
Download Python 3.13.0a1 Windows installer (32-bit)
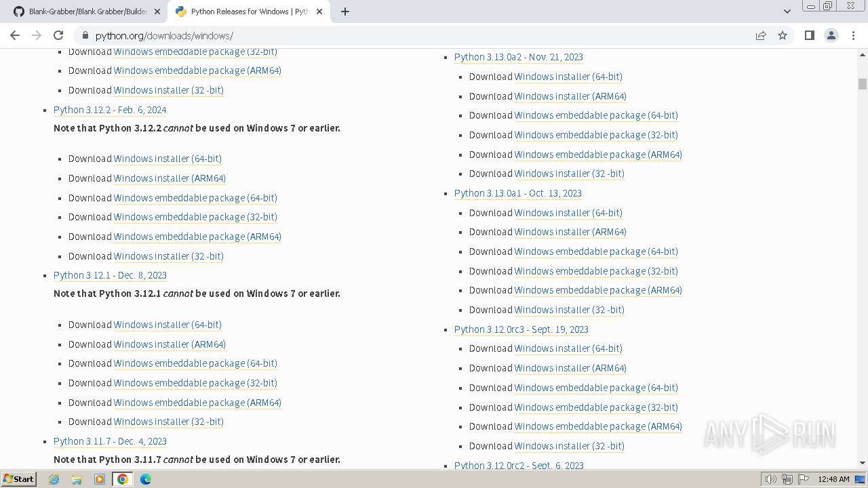click(x=570, y=310)
